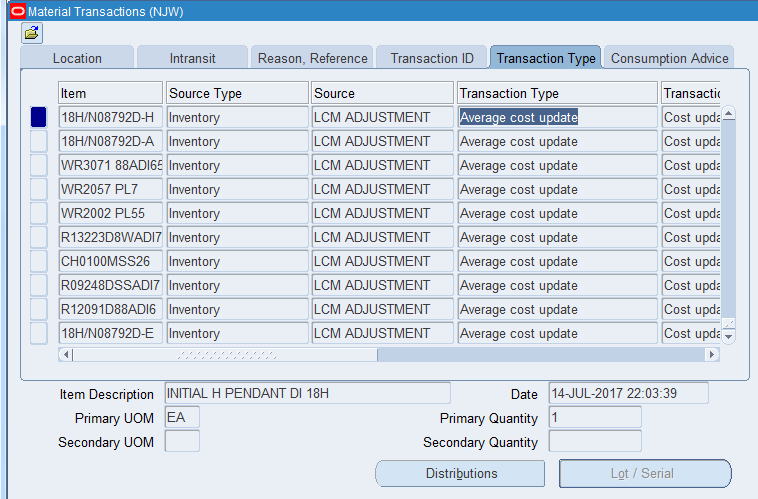
Task: Click Average cost update in R09248DSSADI7 row
Action: (x=557, y=285)
